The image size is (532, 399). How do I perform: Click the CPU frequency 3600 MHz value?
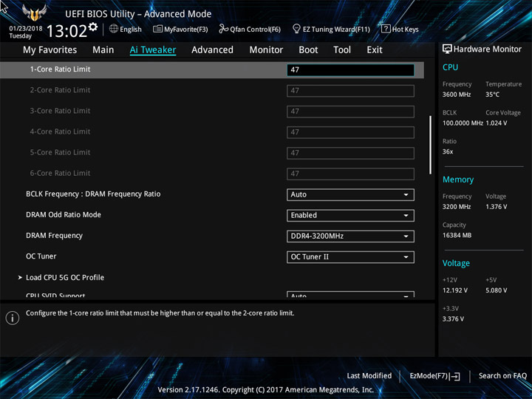coord(457,95)
